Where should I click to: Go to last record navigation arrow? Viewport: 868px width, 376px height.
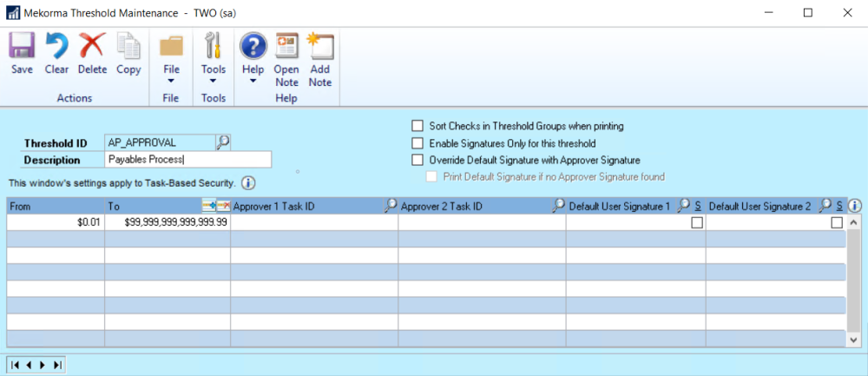pyautogui.click(x=56, y=365)
